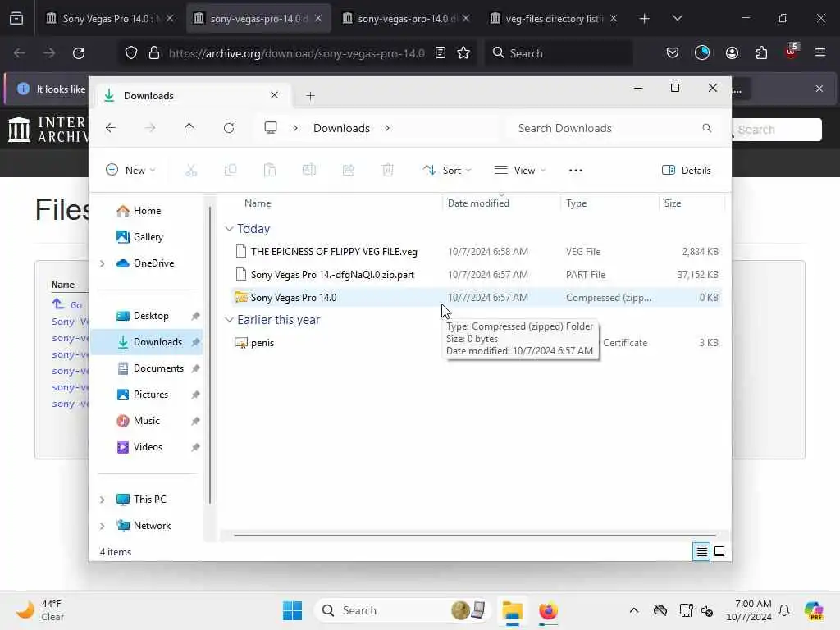Click the PC icon in address bar

point(271,128)
